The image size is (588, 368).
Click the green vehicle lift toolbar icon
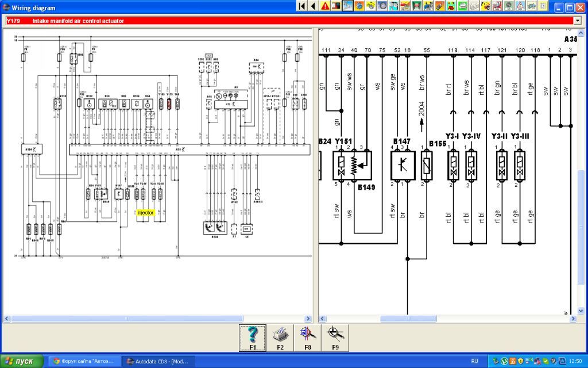[x=417, y=6]
